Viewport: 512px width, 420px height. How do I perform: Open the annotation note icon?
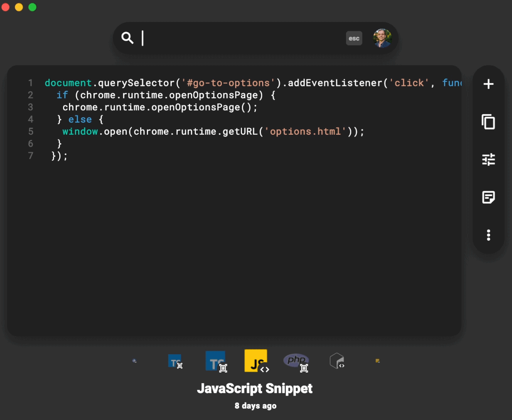488,197
